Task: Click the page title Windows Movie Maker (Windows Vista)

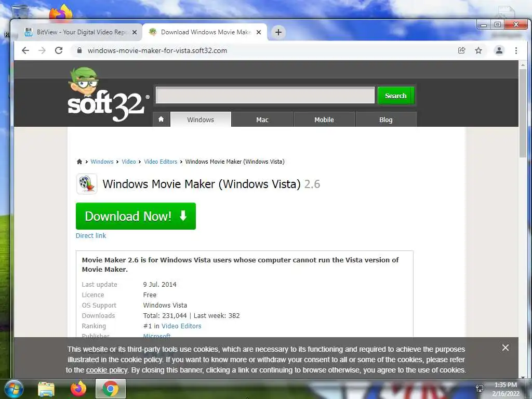Action: [202, 184]
